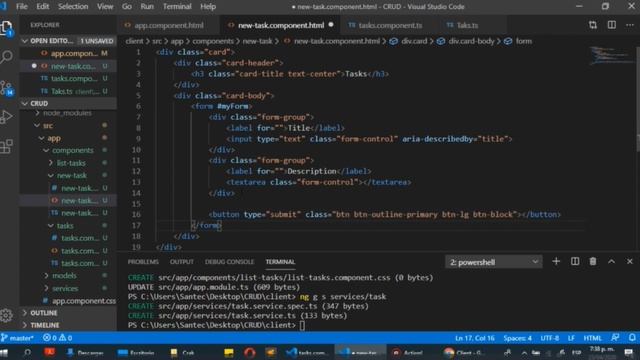Image resolution: width=640 pixels, height=360 pixels.
Task: Click the unsaved dot on new-task.component.html tab
Action: point(331,25)
